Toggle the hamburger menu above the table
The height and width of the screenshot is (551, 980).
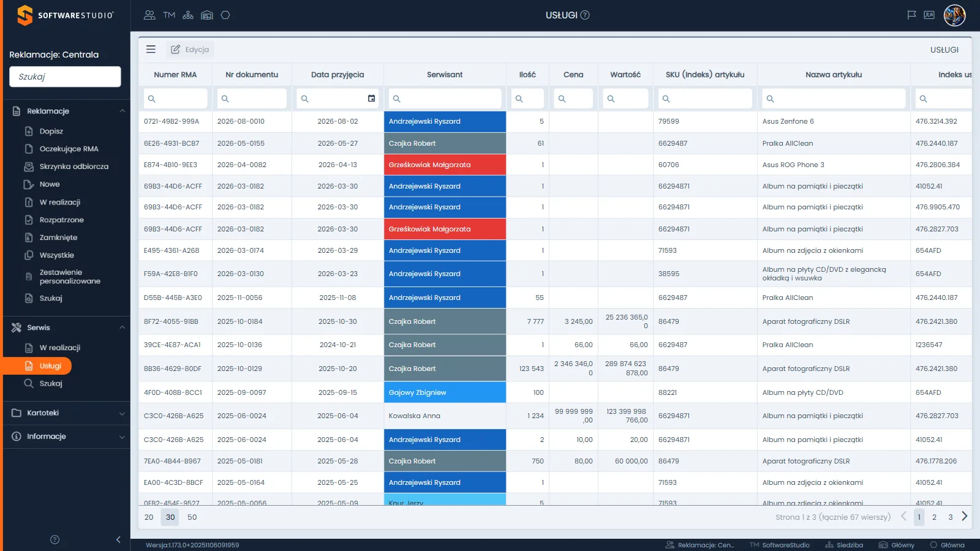[x=151, y=50]
